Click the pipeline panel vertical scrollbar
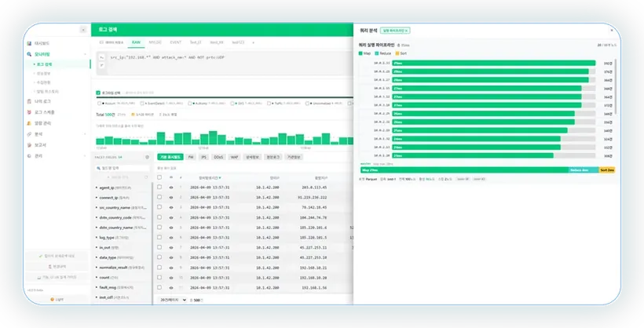Image resolution: width=644 pixels, height=328 pixels. (x=615, y=87)
